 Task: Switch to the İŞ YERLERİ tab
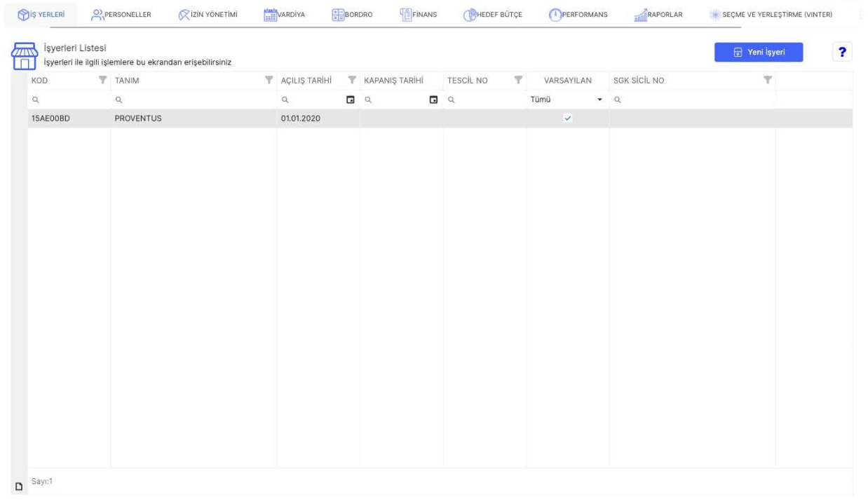[40, 14]
